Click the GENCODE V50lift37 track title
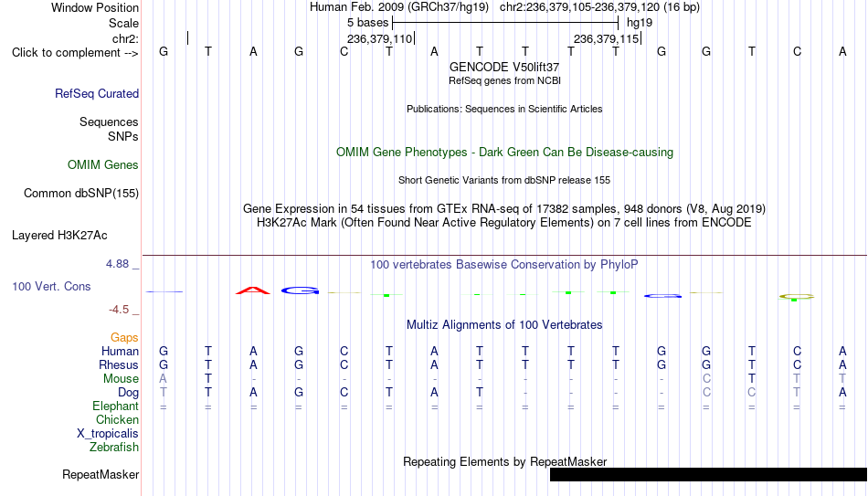The image size is (868, 496). tap(504, 67)
